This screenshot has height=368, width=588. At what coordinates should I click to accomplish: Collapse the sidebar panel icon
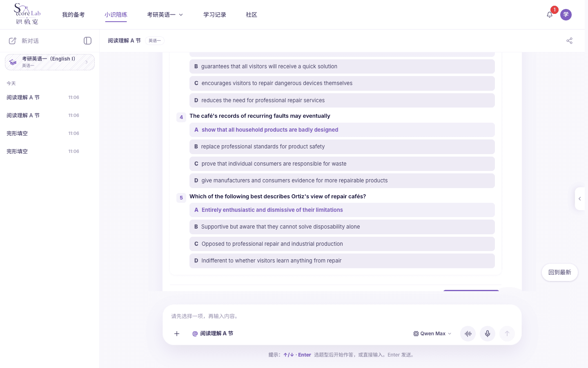87,41
